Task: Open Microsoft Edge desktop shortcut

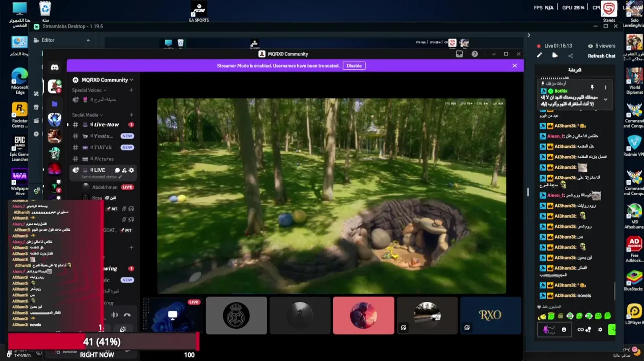Action: pos(19,81)
